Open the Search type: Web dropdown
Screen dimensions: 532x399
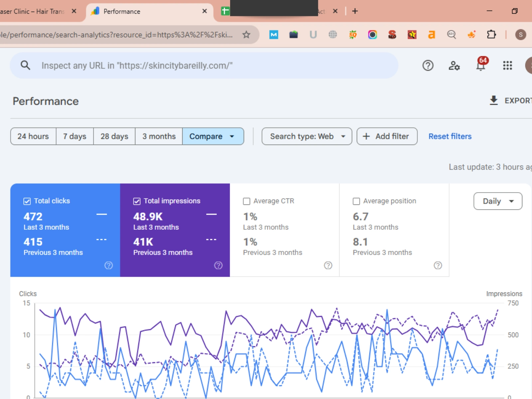click(307, 136)
